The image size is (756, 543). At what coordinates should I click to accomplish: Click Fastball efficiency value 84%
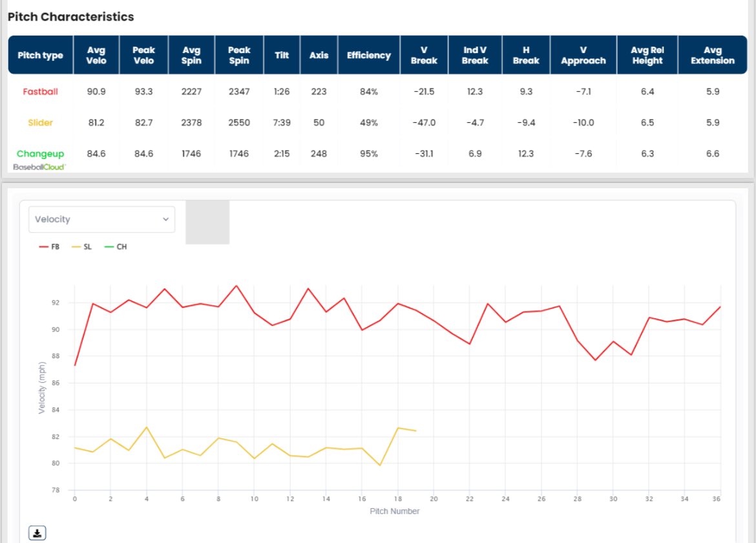pos(369,92)
